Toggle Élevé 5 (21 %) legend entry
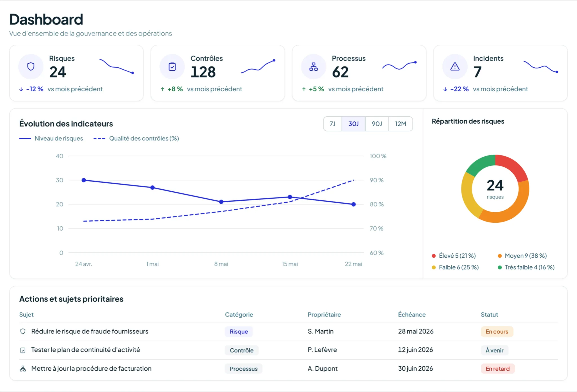577x392 pixels. point(454,256)
